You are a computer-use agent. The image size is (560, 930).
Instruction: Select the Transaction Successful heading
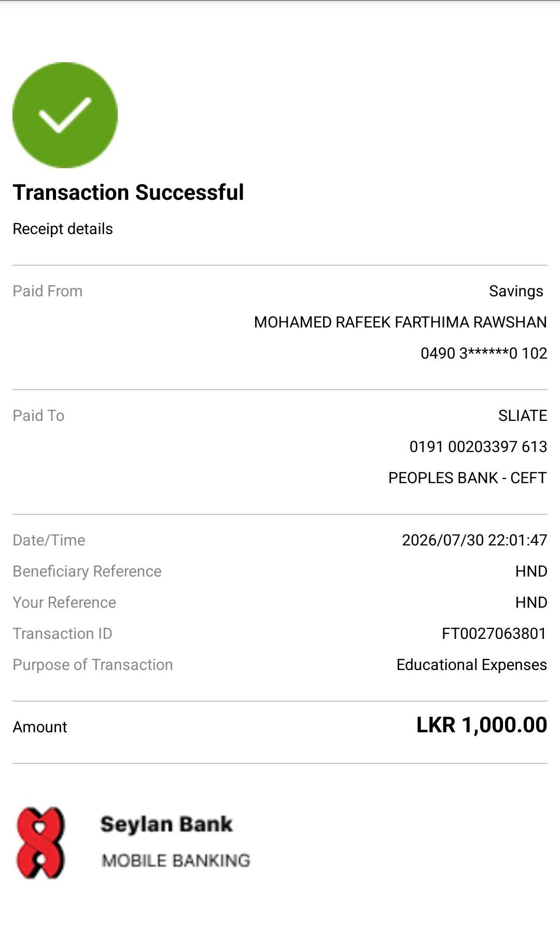click(x=128, y=193)
